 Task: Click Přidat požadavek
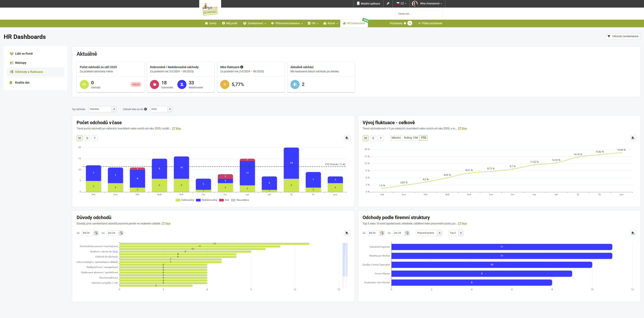pos(430,23)
